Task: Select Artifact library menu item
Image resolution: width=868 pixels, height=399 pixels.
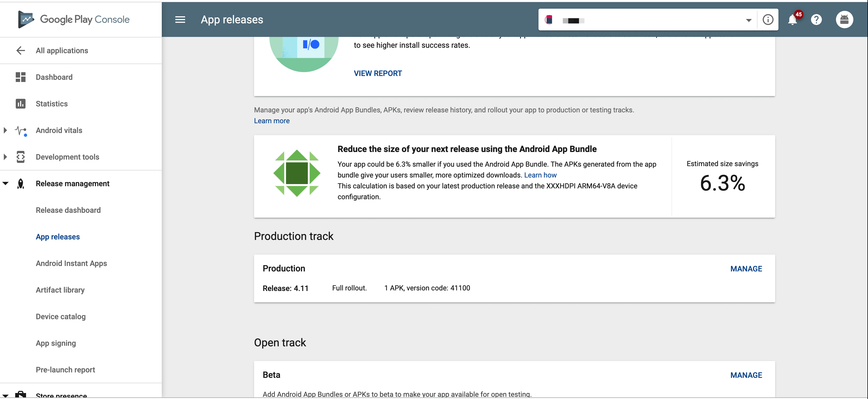Action: pyautogui.click(x=60, y=290)
